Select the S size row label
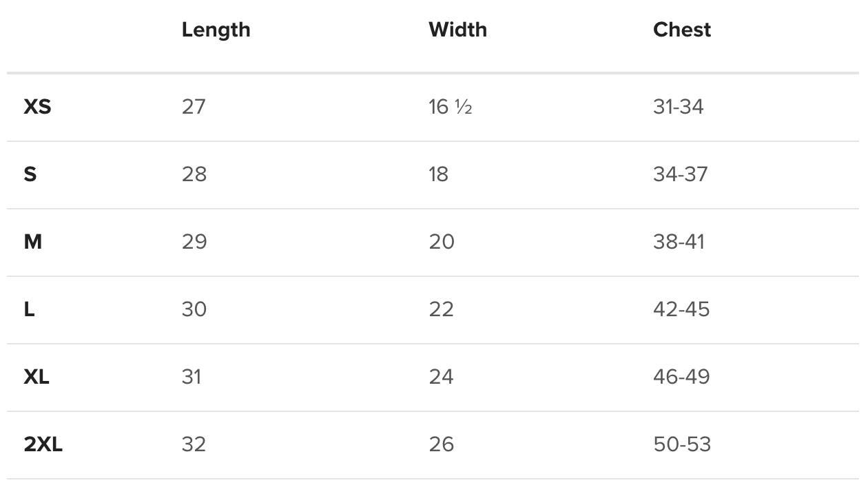The image size is (868, 485). point(30,174)
